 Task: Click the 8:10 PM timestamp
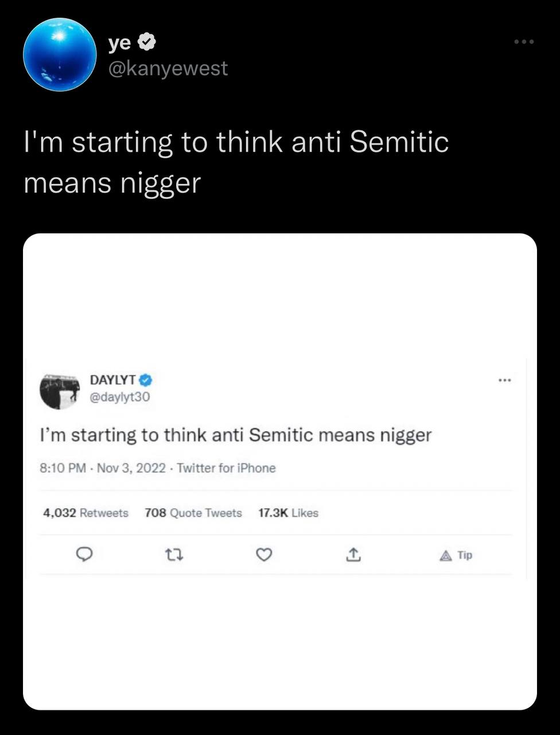click(63, 468)
